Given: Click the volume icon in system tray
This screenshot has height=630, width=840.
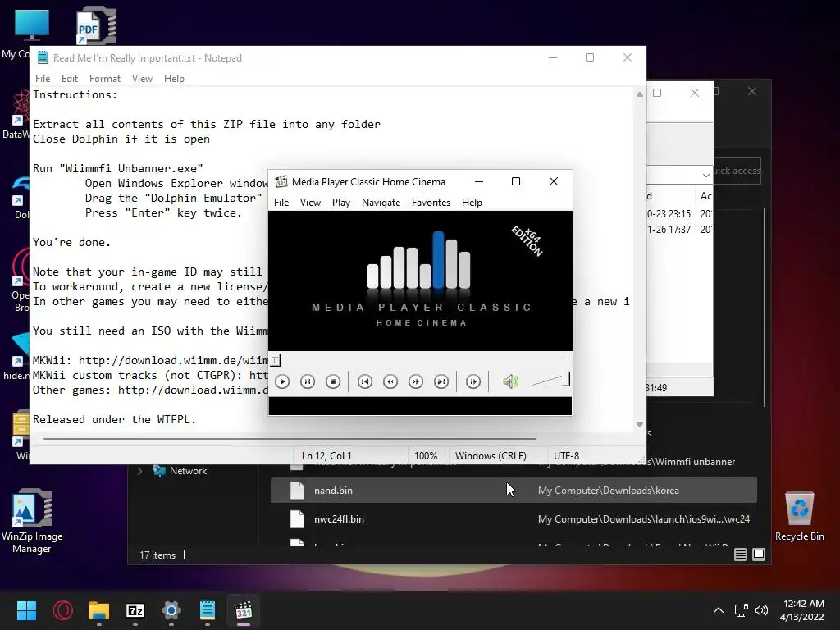Looking at the screenshot, I should coord(760,610).
